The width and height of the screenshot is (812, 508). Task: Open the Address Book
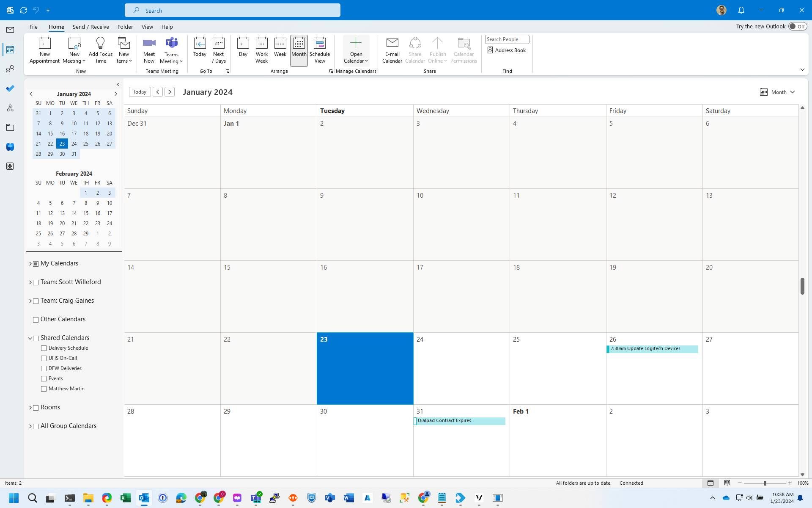(506, 50)
